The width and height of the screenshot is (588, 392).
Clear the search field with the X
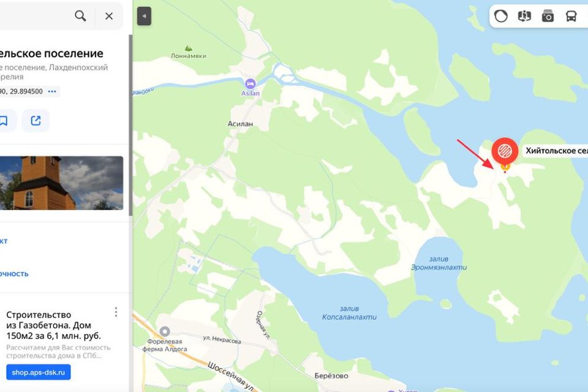[109, 16]
